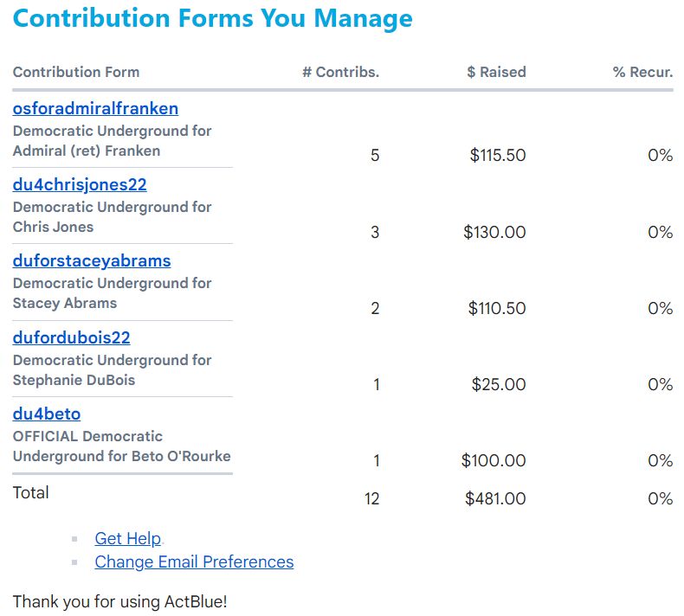This screenshot has height=616, width=684.
Task: Select the $ Raised column header
Action: point(496,72)
